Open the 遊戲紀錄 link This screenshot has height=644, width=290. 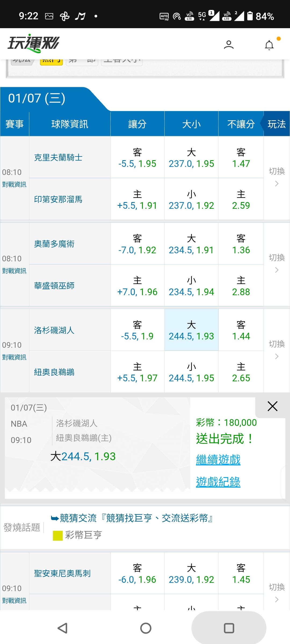(218, 482)
